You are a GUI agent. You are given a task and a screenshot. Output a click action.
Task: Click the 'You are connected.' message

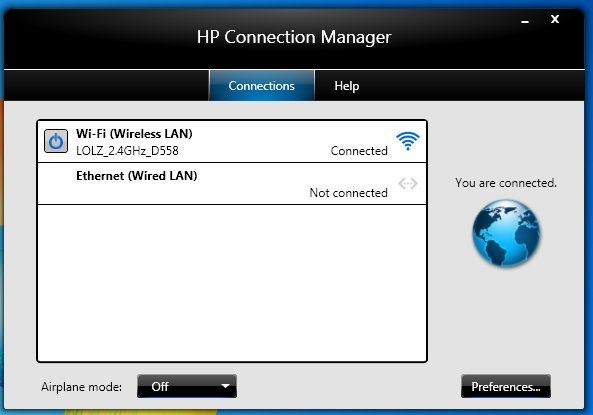coord(506,183)
